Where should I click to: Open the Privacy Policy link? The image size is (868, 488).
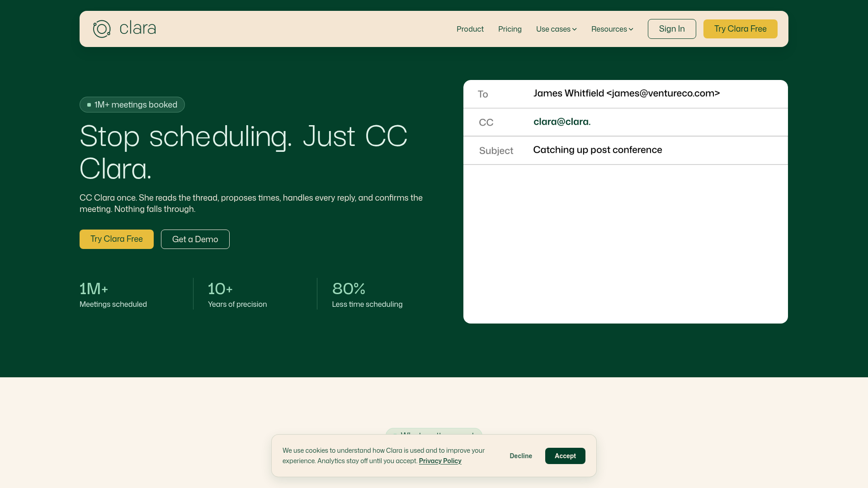[x=440, y=461]
